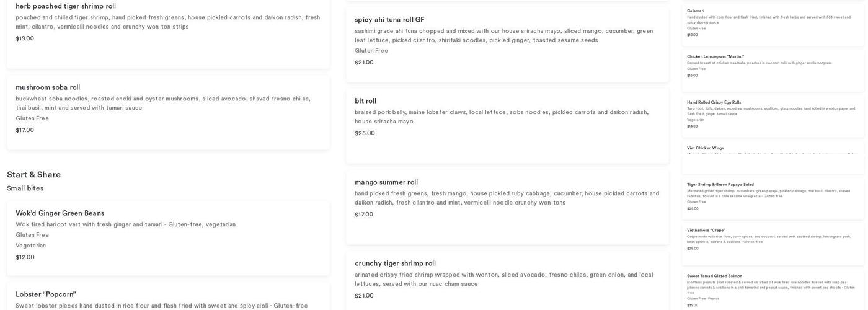Click the $25.00 price on blt roll
The image size is (868, 310).
point(365,133)
